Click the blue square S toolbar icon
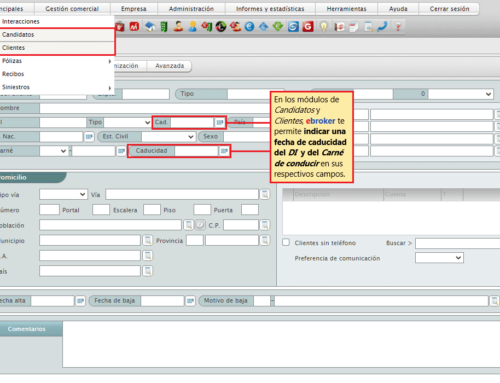 click(x=293, y=27)
